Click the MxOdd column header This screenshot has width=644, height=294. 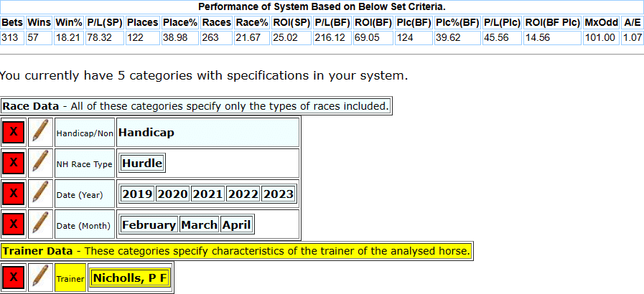[602, 22]
